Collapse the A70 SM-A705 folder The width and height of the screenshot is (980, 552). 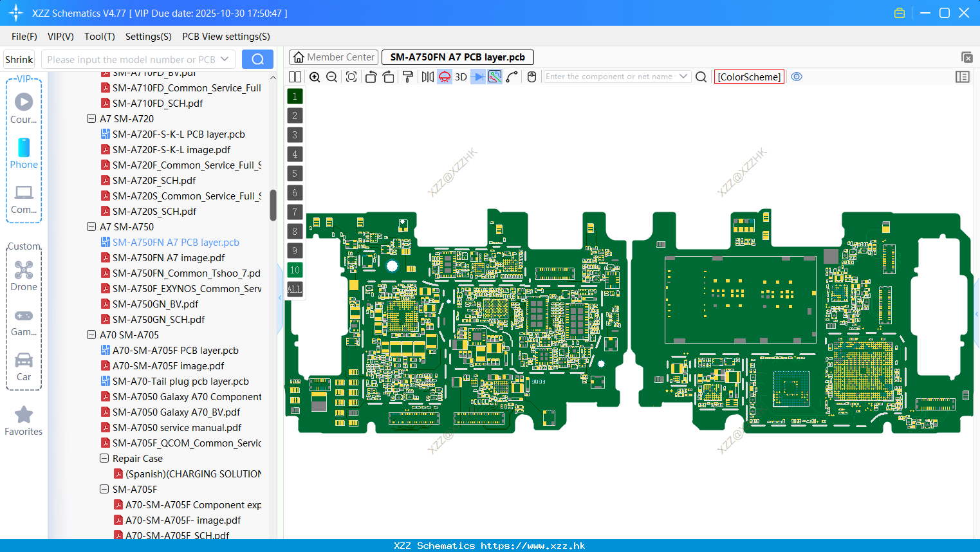(x=91, y=335)
